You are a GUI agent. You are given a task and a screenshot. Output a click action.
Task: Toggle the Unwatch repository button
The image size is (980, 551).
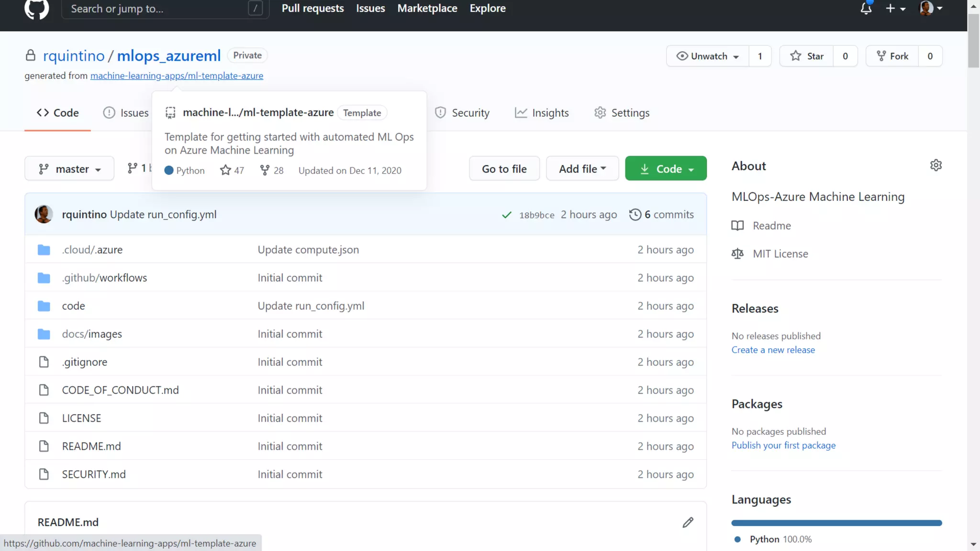point(707,56)
